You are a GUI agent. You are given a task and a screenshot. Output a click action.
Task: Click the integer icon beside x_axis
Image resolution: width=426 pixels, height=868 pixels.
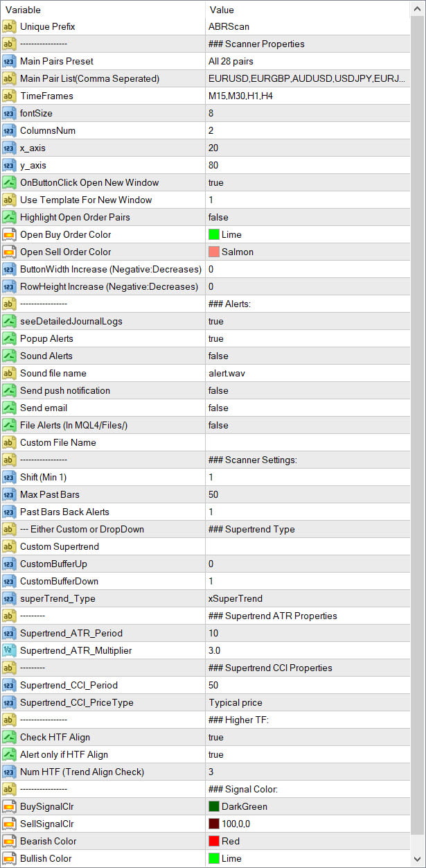(x=9, y=148)
